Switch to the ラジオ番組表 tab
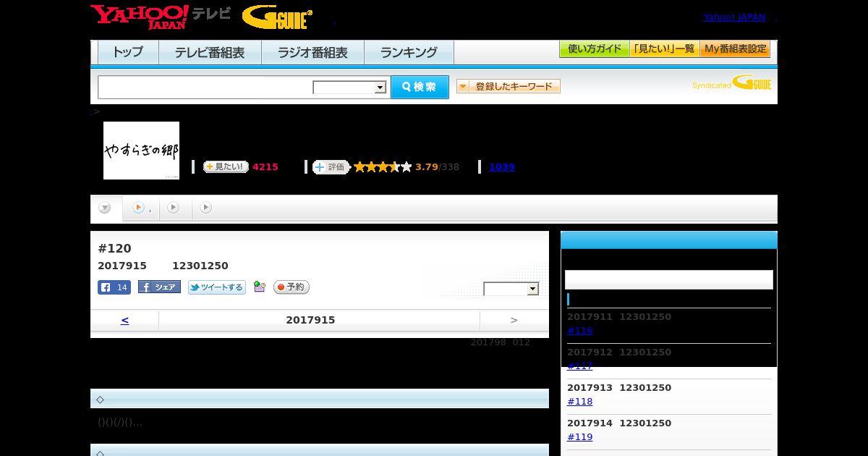This screenshot has width=868, height=456. 312,52
